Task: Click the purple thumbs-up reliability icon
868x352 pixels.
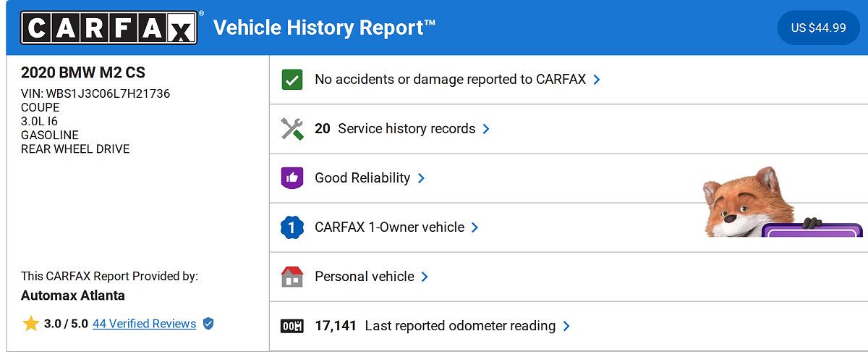Action: click(x=292, y=178)
